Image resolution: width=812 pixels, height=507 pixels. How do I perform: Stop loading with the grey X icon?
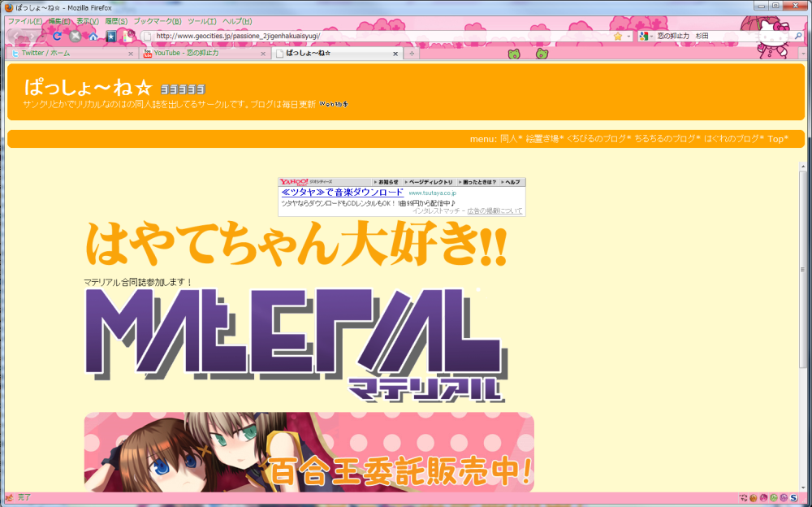[75, 36]
